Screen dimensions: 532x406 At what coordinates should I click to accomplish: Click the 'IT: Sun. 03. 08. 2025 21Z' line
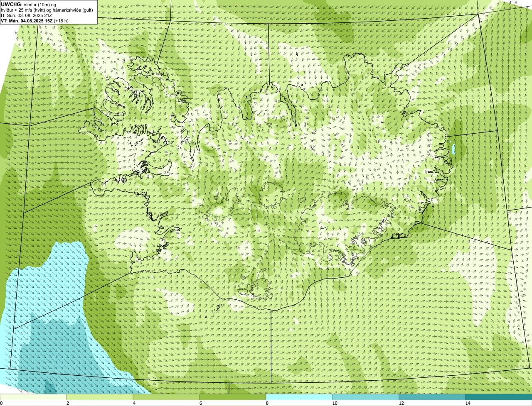[27, 15]
